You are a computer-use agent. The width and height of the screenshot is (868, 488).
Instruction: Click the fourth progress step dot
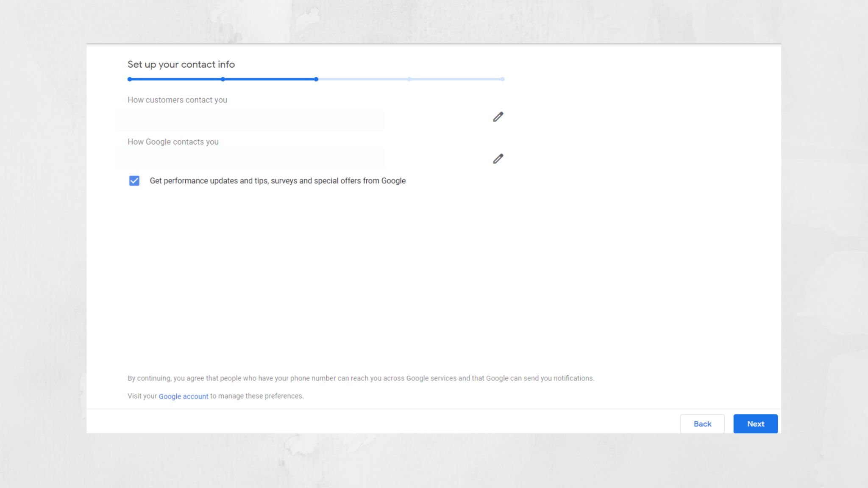click(409, 79)
